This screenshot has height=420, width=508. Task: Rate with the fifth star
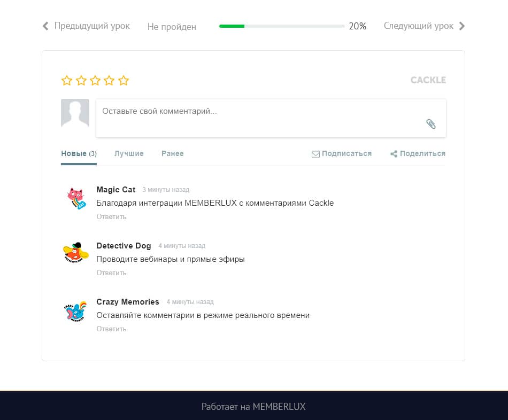[x=124, y=80]
